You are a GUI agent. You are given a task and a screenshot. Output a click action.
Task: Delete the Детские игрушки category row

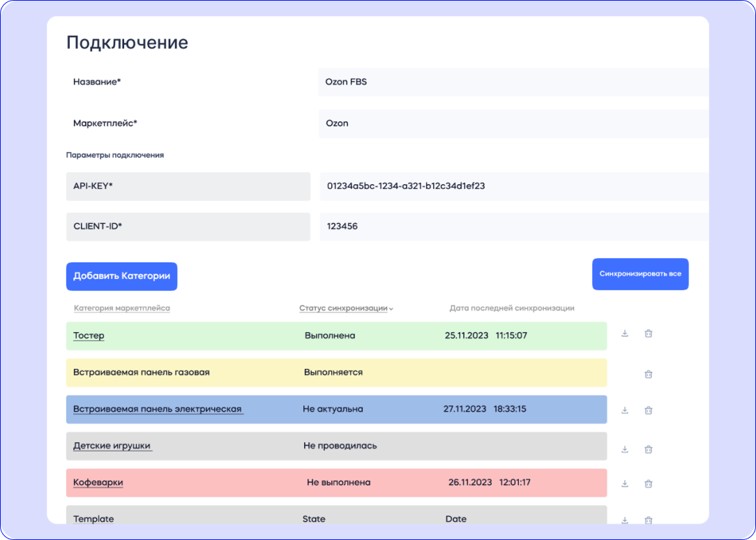[x=648, y=449]
